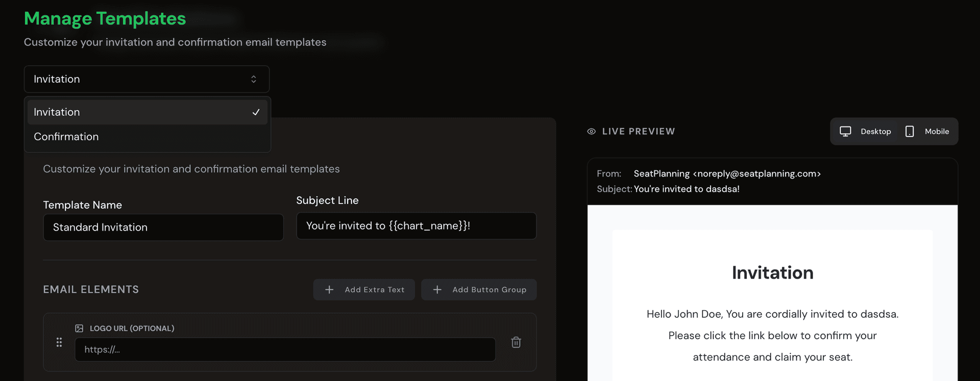Switch preview to Mobile via phone icon
980x381 pixels.
[910, 132]
